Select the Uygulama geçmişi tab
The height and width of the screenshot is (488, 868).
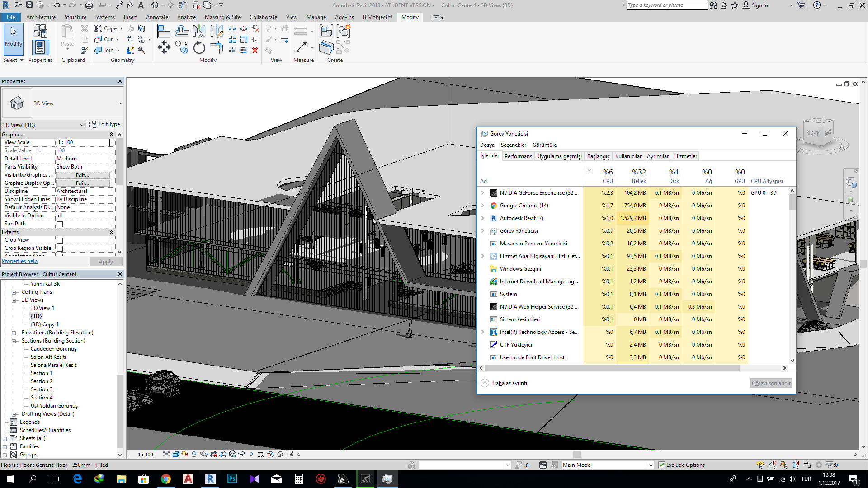coord(559,156)
